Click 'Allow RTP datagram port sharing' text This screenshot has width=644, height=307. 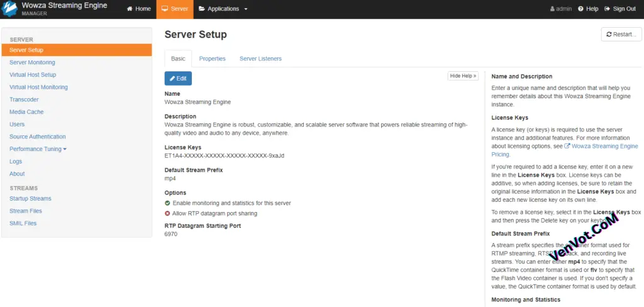pyautogui.click(x=215, y=213)
